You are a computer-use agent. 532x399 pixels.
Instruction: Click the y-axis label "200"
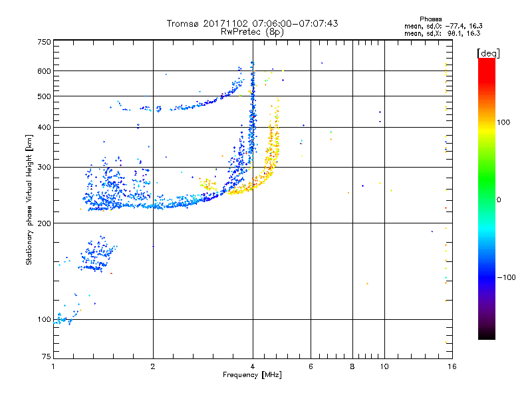tap(44, 223)
